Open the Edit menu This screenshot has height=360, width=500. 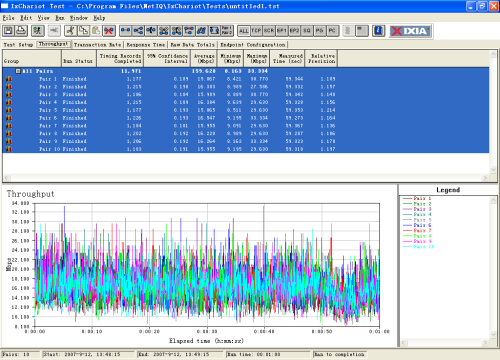click(x=26, y=18)
